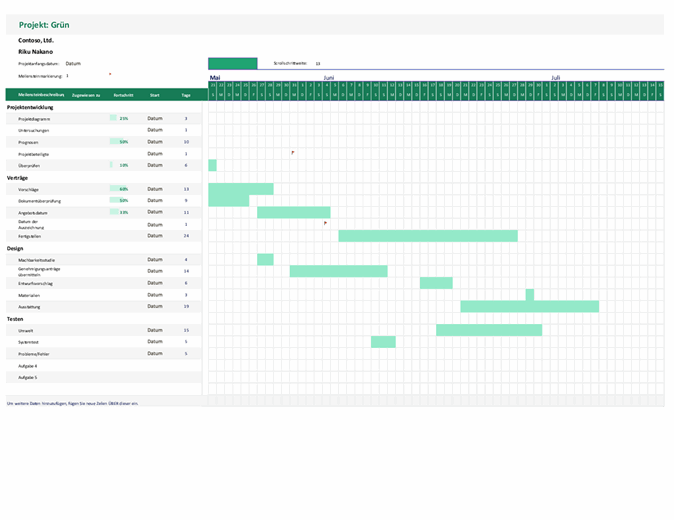675x520 pixels.
Task: Click the Scrollschrittweite value cell
Action: coord(318,63)
